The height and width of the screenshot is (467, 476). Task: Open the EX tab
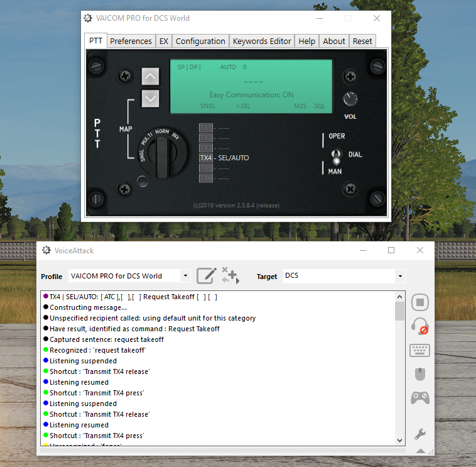click(164, 41)
